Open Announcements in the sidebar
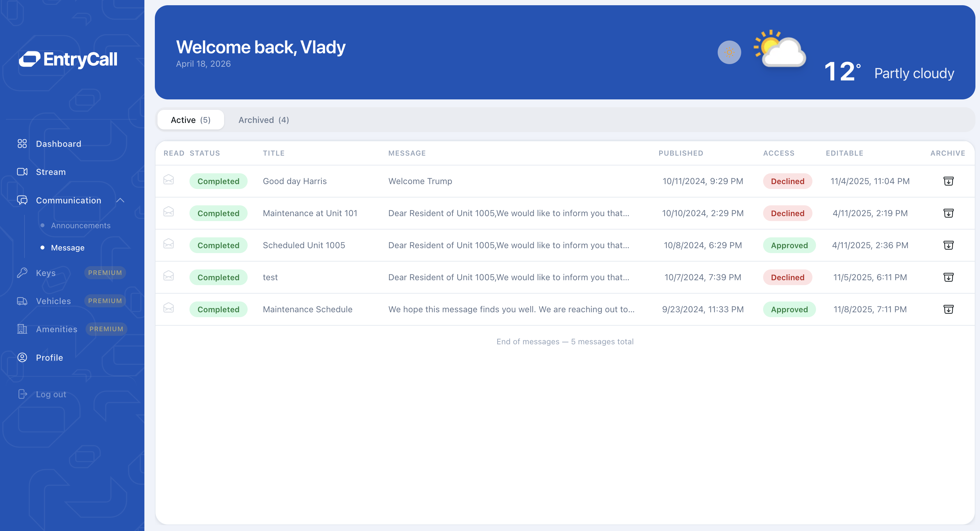The width and height of the screenshot is (980, 531). click(81, 226)
